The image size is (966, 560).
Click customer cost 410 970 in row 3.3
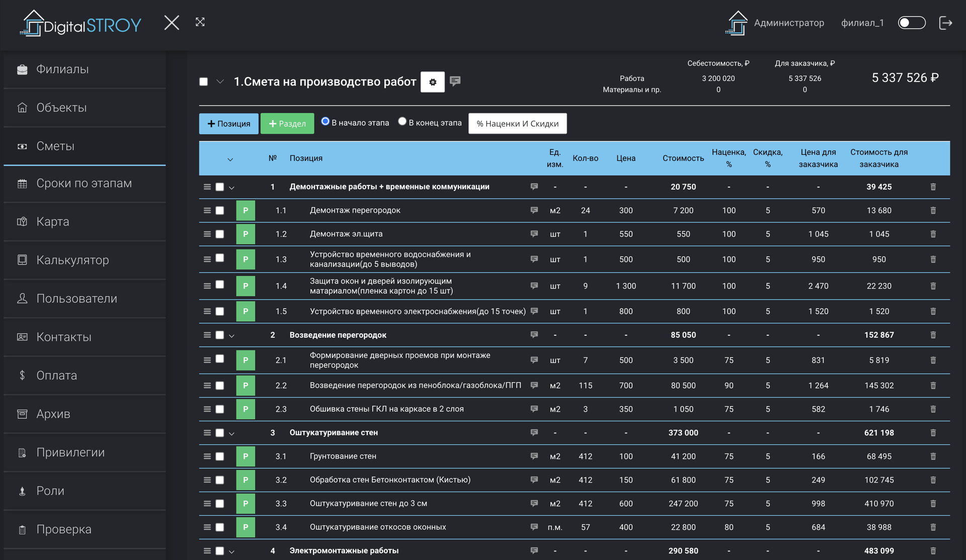click(879, 504)
